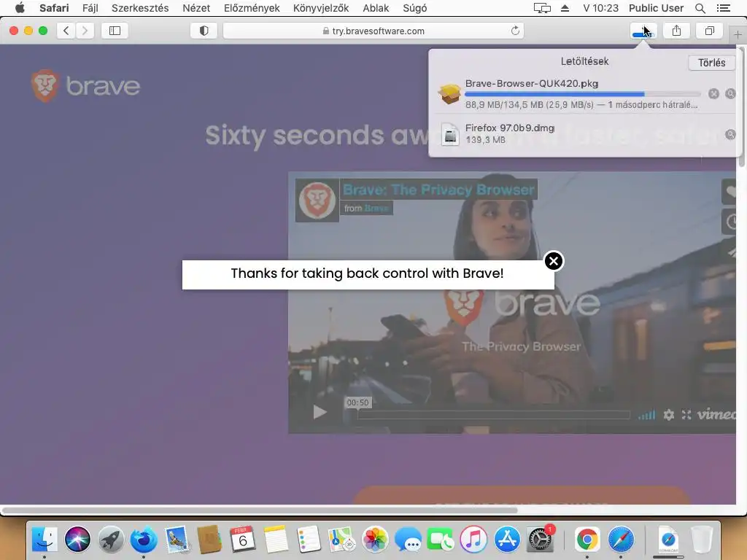Switch to Safari in the Dock
The height and width of the screenshot is (560, 747).
pyautogui.click(x=620, y=540)
